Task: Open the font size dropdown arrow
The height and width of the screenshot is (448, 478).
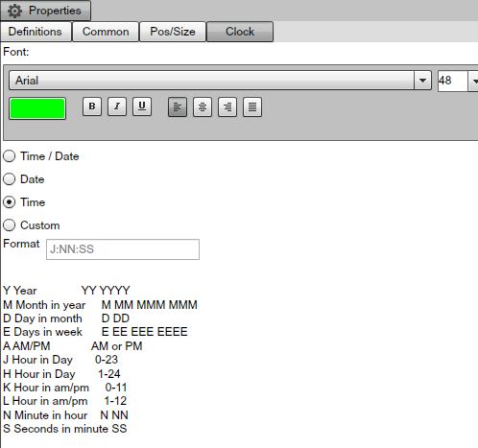Action: pyautogui.click(x=474, y=81)
